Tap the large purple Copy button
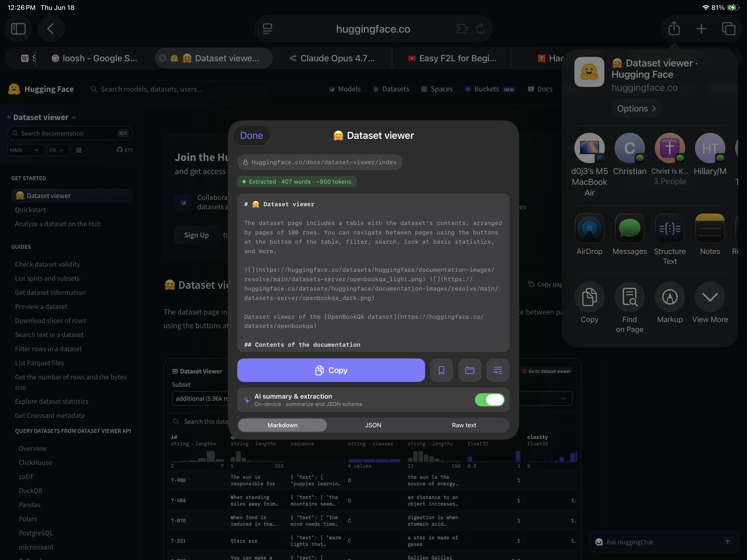747x560 pixels. [331, 370]
